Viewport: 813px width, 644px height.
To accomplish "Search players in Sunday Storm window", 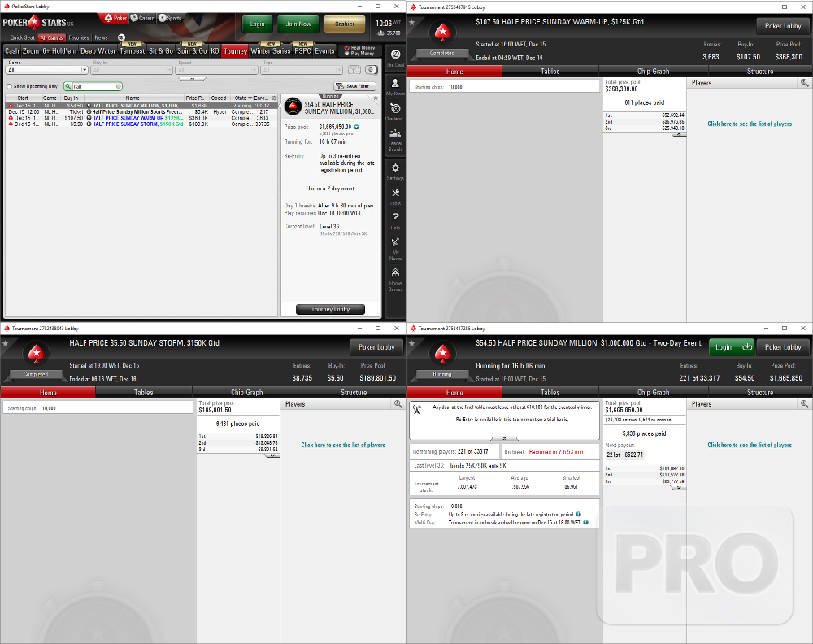I will (x=398, y=403).
